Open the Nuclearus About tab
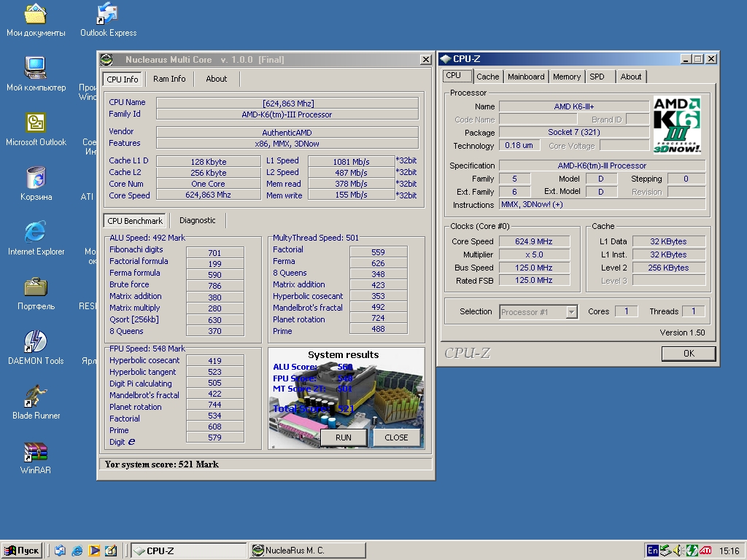The width and height of the screenshot is (747, 560). [216, 79]
